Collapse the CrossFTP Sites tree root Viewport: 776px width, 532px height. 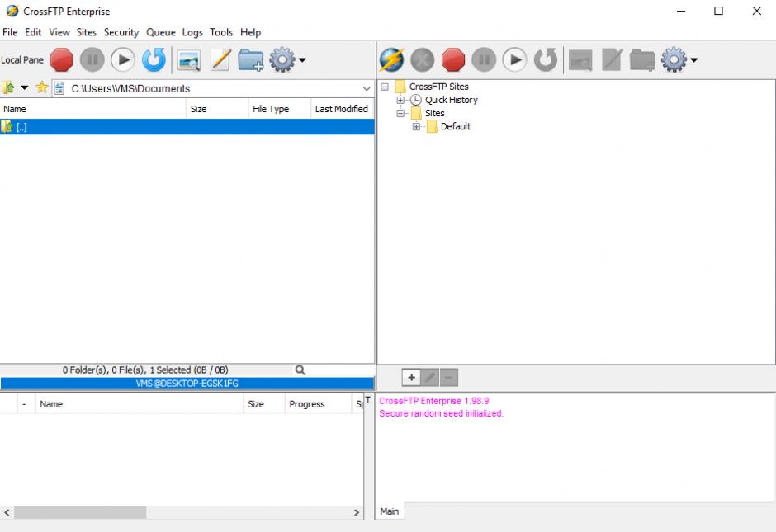pyautogui.click(x=385, y=87)
